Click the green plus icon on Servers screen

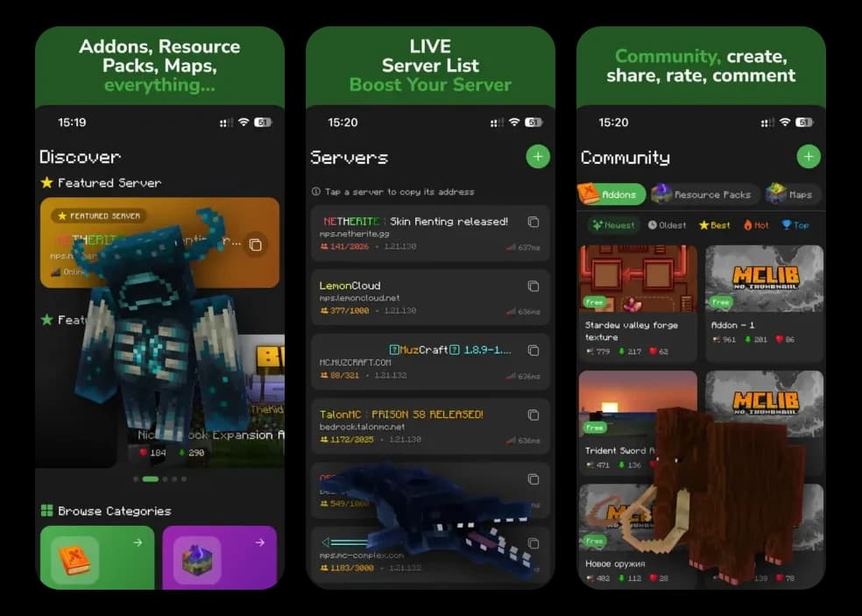(538, 156)
